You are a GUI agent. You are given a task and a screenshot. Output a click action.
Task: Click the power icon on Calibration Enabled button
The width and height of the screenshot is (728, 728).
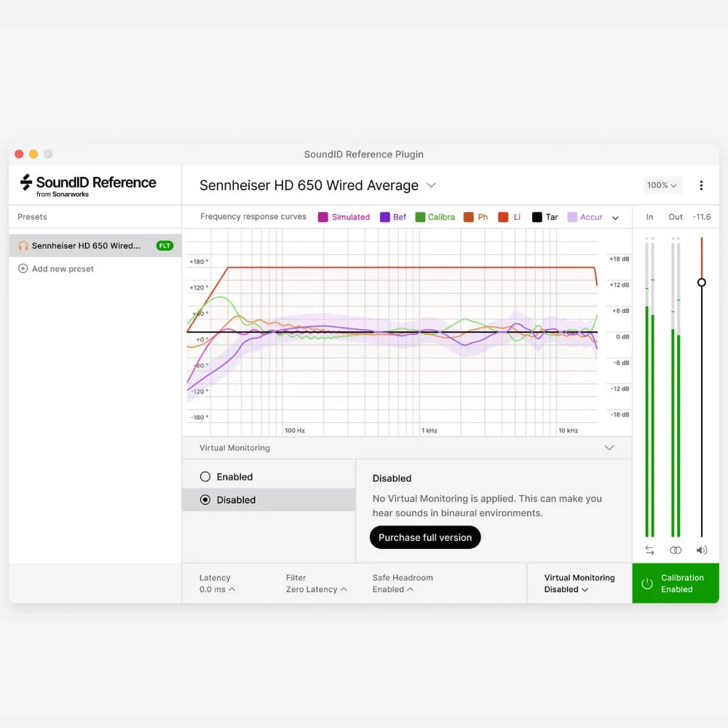pos(648,583)
